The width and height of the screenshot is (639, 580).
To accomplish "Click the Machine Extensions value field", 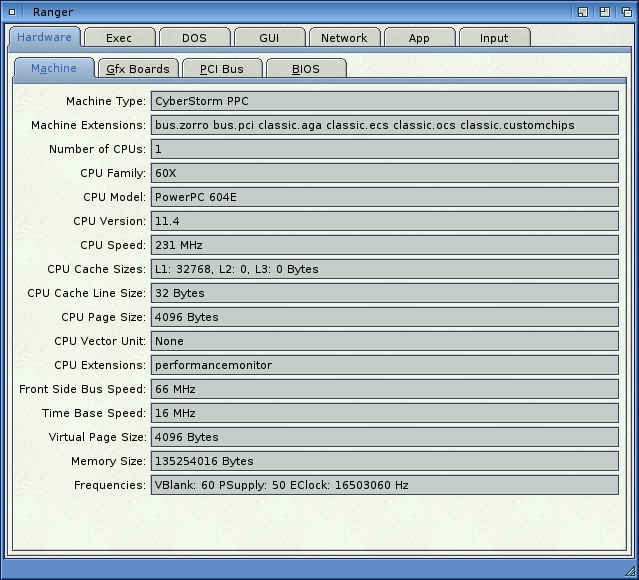I will click(385, 125).
